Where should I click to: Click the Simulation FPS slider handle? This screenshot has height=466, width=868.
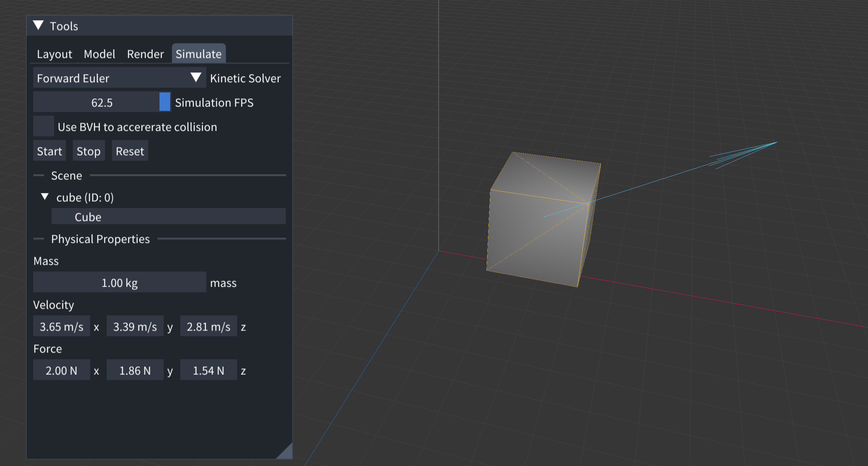click(165, 102)
